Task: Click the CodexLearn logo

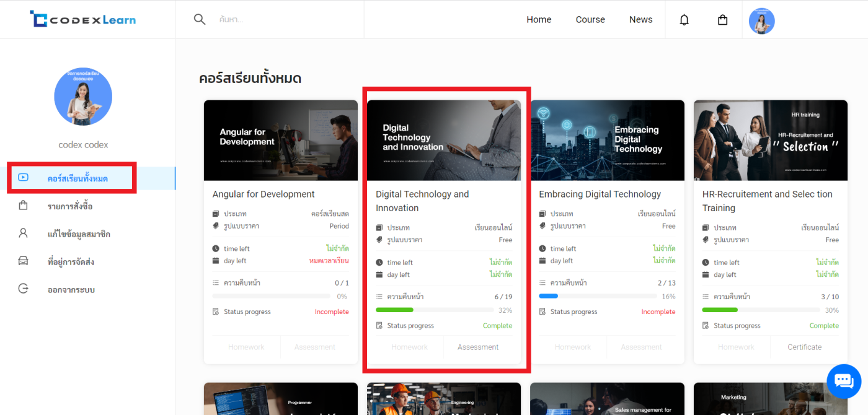Action: (x=83, y=19)
